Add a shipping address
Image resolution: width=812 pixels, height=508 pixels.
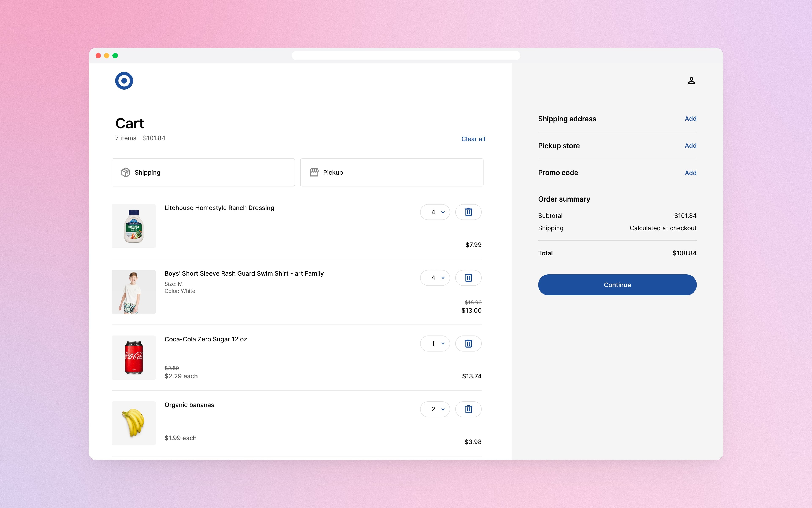(x=691, y=119)
